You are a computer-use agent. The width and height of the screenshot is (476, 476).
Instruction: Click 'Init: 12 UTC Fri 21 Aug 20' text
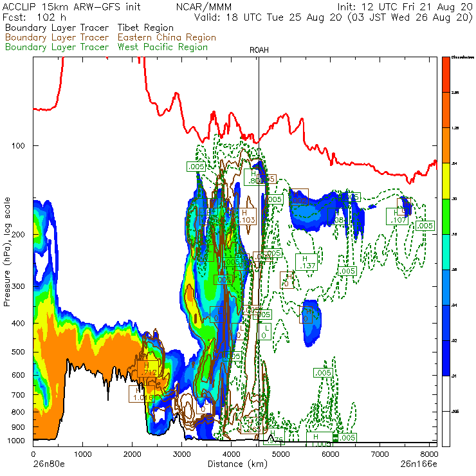(x=405, y=7)
